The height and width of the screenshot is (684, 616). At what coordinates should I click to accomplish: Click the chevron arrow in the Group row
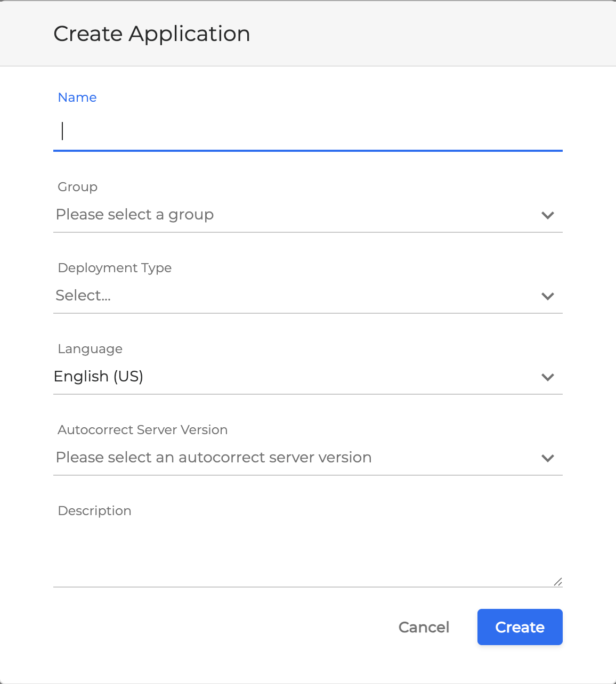click(548, 215)
